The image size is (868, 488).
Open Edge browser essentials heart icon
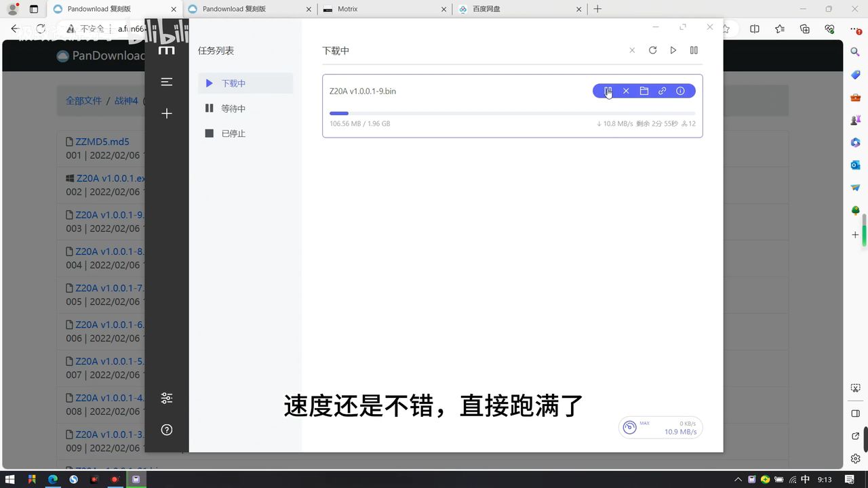(x=829, y=29)
